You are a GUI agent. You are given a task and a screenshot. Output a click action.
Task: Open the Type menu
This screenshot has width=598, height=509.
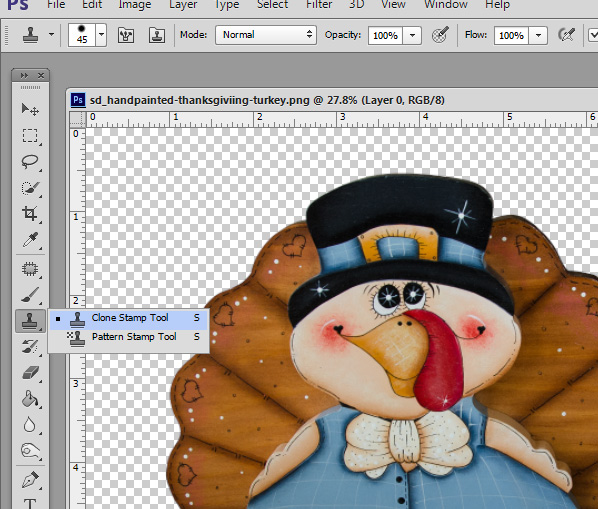tap(227, 5)
